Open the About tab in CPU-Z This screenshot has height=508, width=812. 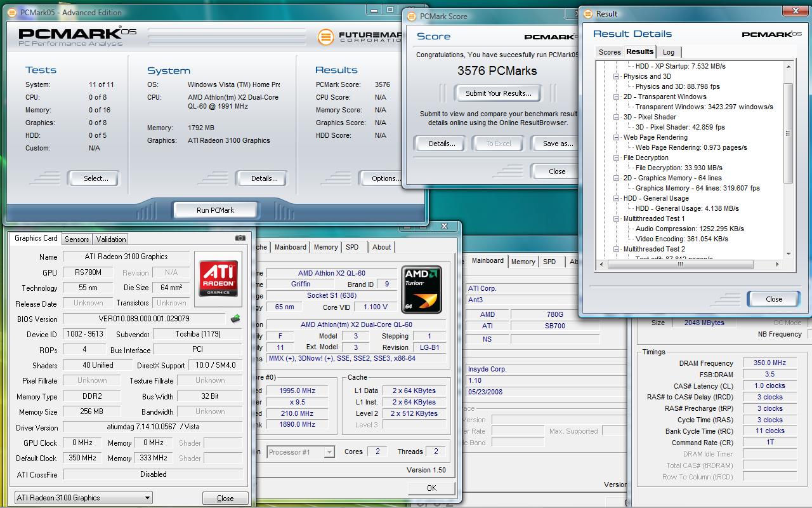(381, 247)
